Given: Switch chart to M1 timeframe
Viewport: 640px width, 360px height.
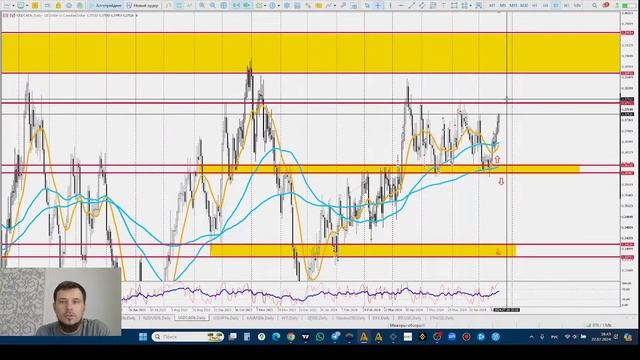Looking at the screenshot, I should tap(492, 6).
